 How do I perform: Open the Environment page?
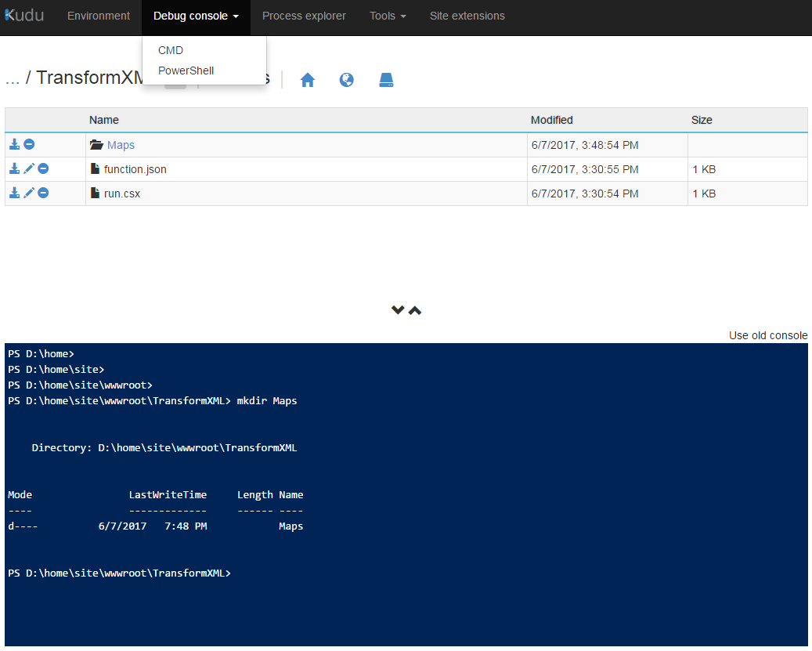tap(99, 16)
